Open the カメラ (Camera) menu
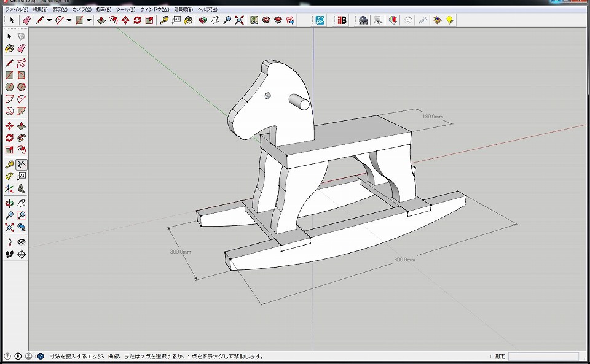Viewport: 590px width, 364px height. [x=82, y=10]
